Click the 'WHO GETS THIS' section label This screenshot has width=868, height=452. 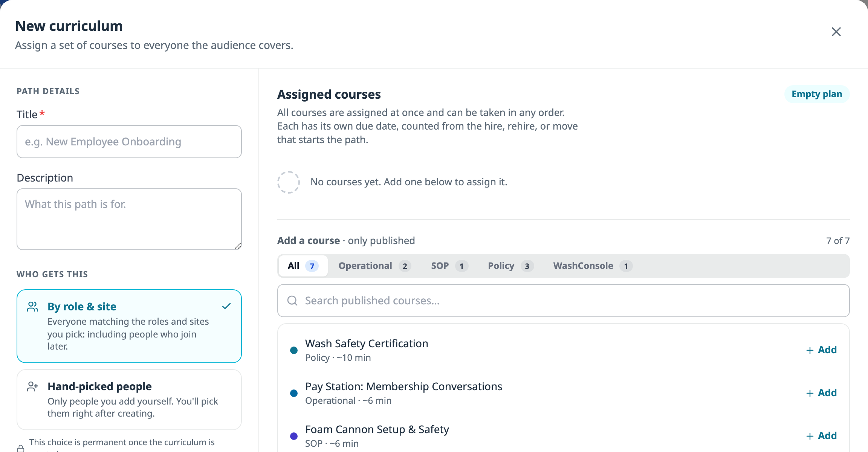52,274
